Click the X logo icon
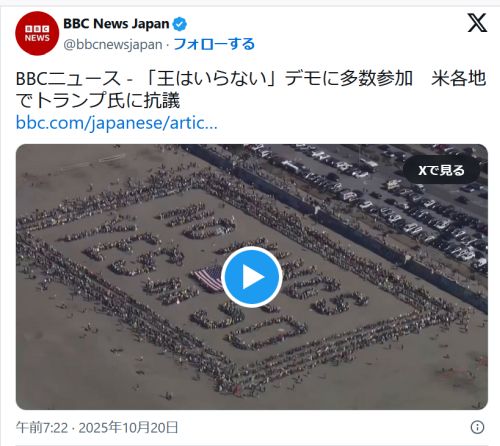The height and width of the screenshot is (446, 500). (477, 23)
